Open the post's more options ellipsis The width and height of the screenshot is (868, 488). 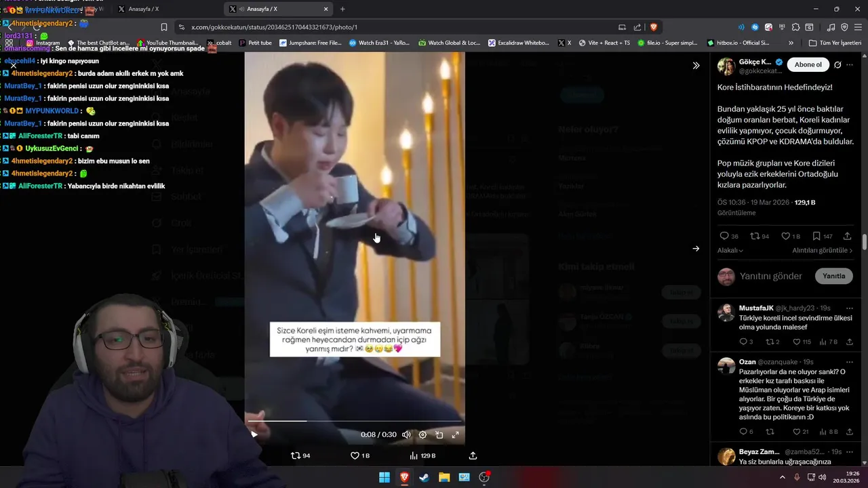(850, 65)
